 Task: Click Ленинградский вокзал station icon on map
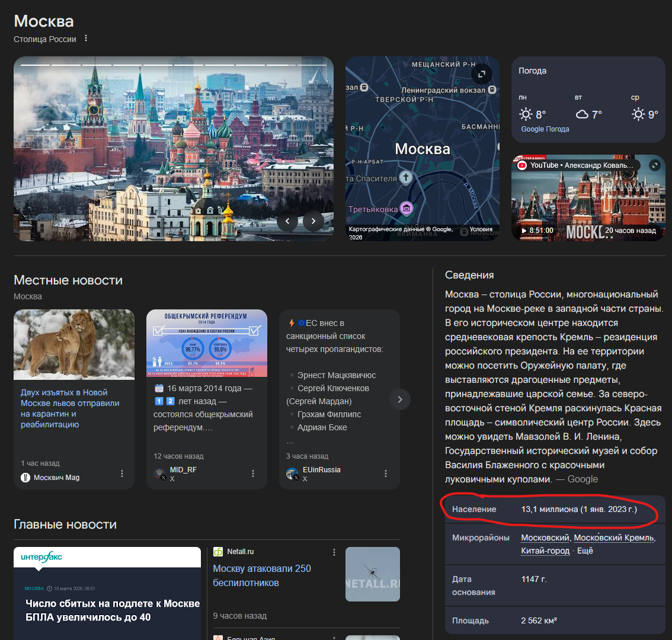(492, 89)
